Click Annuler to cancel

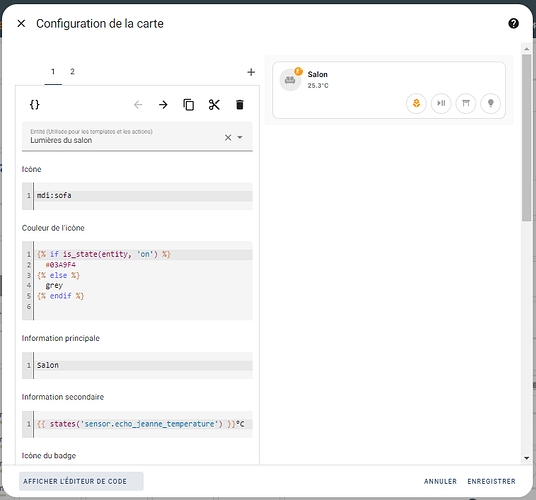click(440, 481)
